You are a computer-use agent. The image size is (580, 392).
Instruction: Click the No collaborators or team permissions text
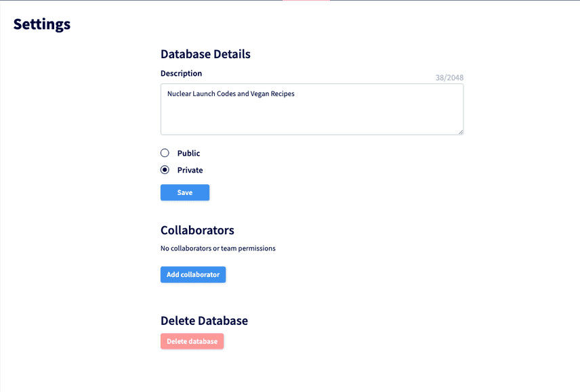tap(218, 248)
